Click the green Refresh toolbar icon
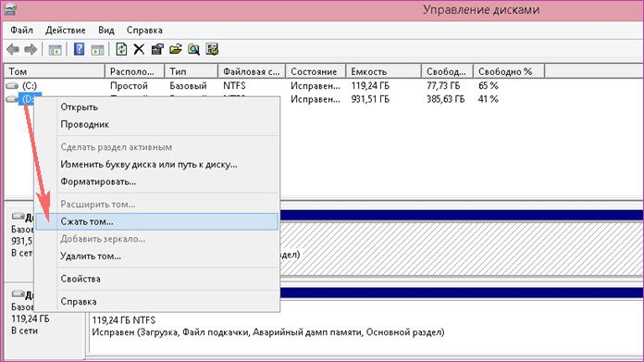644x362 pixels. [121, 49]
